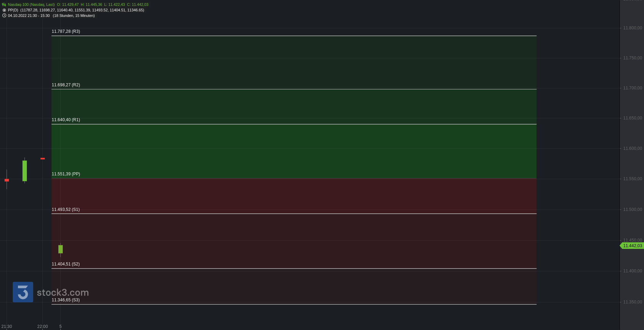The image size is (644, 330).
Task: Click the 04.10.2022 time range text
Action: pos(29,16)
